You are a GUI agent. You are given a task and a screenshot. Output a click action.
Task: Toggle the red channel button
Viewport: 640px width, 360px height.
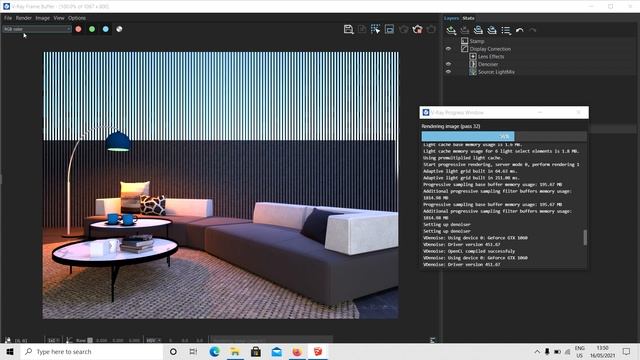click(78, 29)
